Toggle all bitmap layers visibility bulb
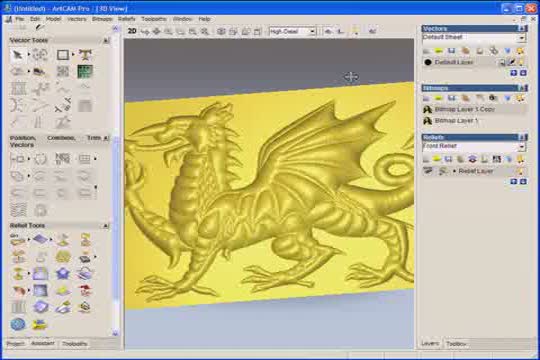Screen dimensions: 540x360 pos(520,98)
